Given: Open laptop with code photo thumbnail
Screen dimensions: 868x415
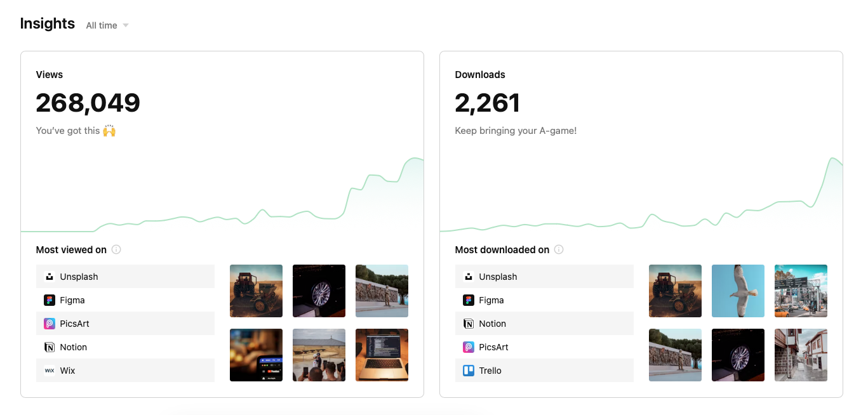Looking at the screenshot, I should click(382, 355).
